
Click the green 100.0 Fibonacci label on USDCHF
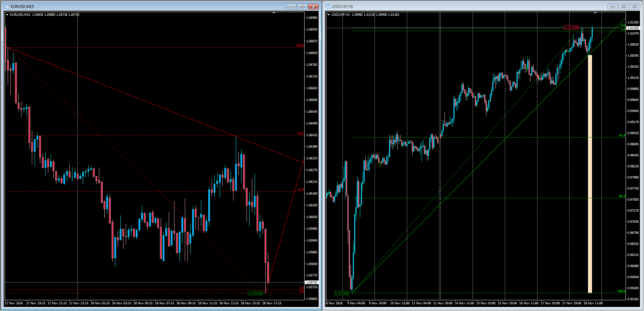(621, 291)
